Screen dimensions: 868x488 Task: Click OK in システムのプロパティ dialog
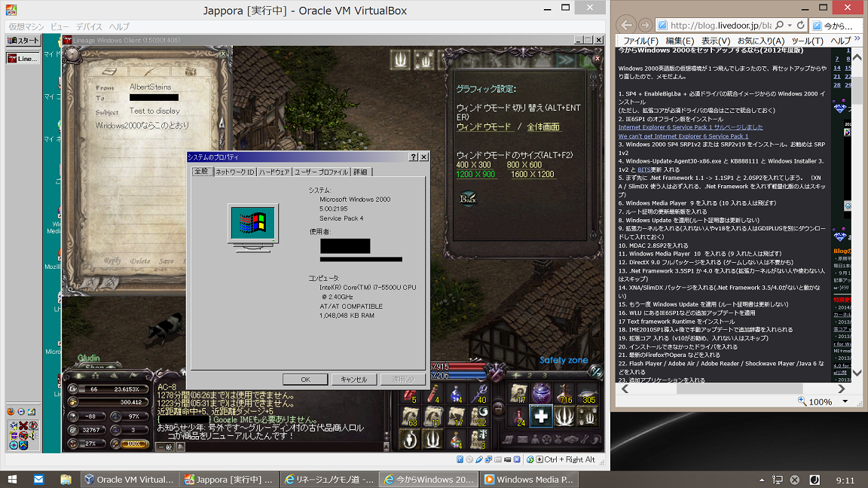[306, 380]
